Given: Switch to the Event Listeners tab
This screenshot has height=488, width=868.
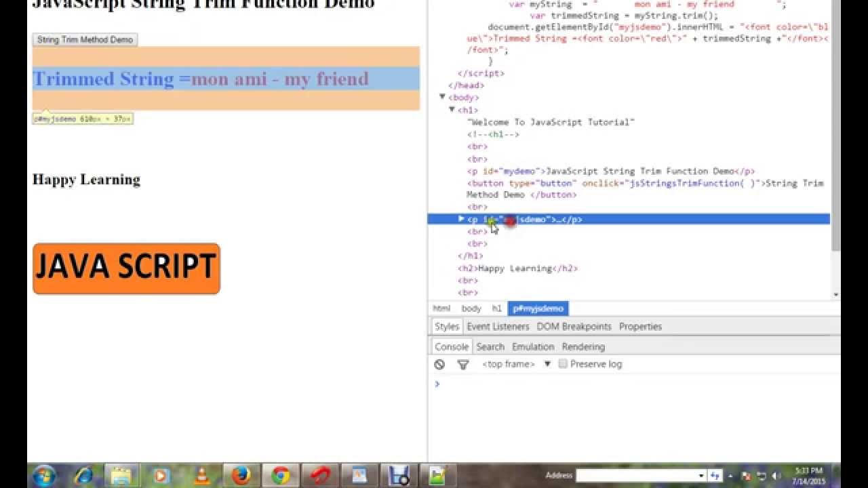Looking at the screenshot, I should (x=498, y=326).
